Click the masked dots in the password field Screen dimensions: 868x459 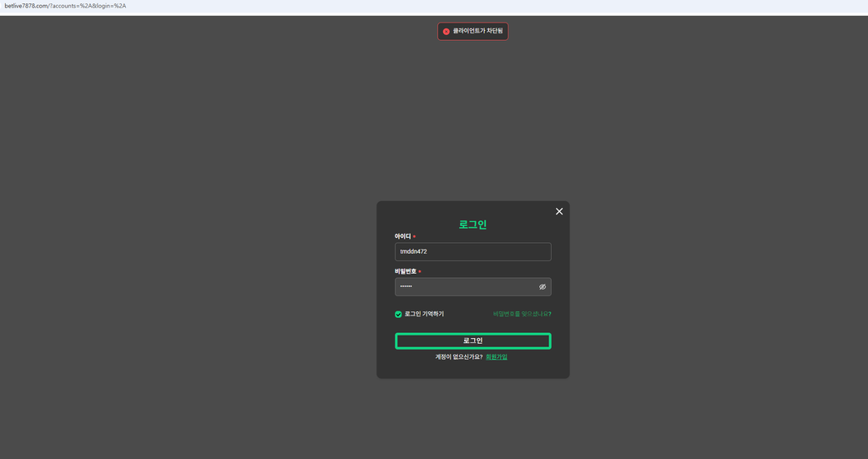[x=406, y=287]
